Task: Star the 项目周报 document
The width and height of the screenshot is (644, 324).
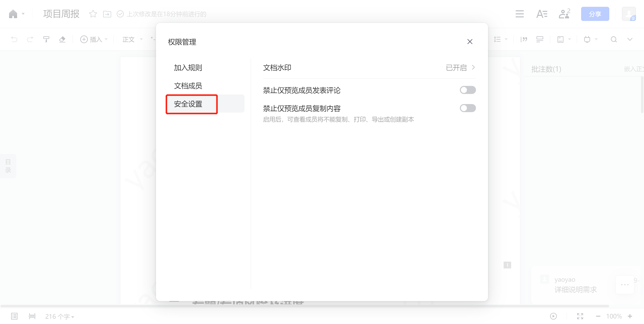Action: (93, 14)
